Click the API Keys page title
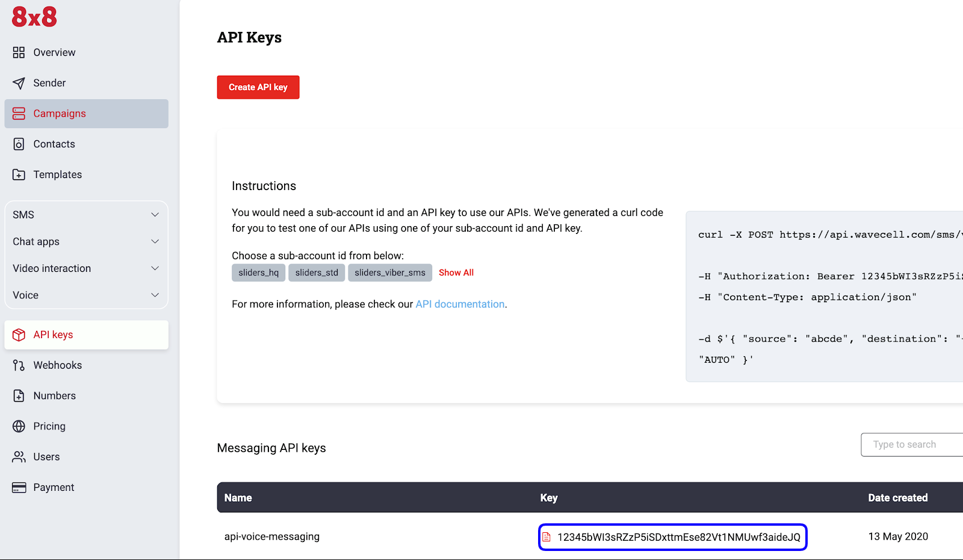 [x=249, y=37]
